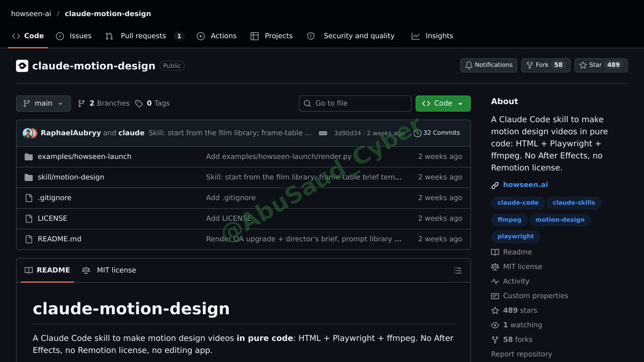Switch to the Pull requests tab
The height and width of the screenshot is (362, 644).
(x=144, y=36)
